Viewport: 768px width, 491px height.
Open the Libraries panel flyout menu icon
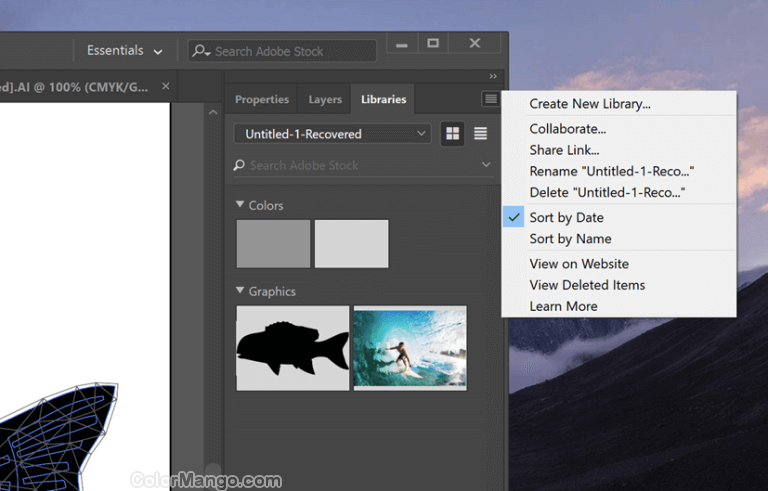[x=489, y=99]
